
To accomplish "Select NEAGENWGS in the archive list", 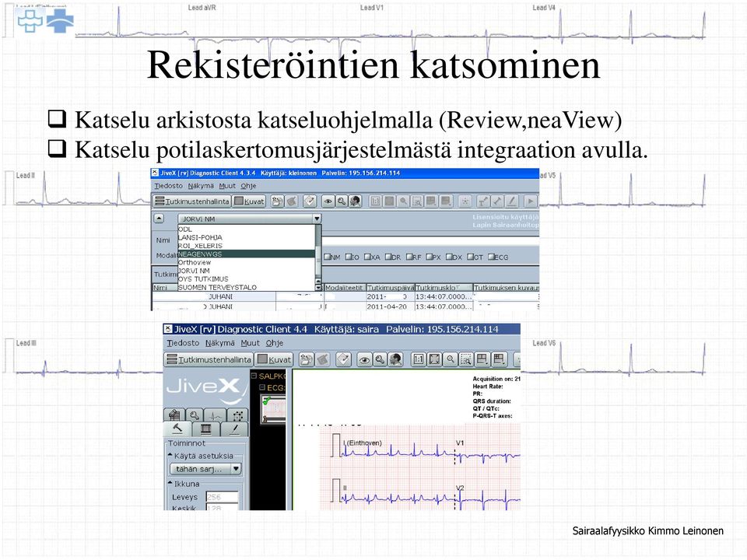I will (246, 254).
